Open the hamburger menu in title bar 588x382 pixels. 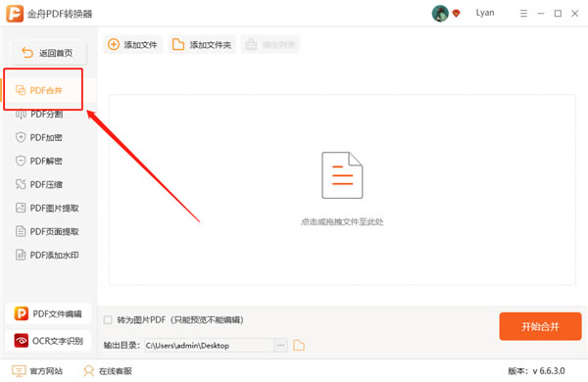tap(523, 14)
